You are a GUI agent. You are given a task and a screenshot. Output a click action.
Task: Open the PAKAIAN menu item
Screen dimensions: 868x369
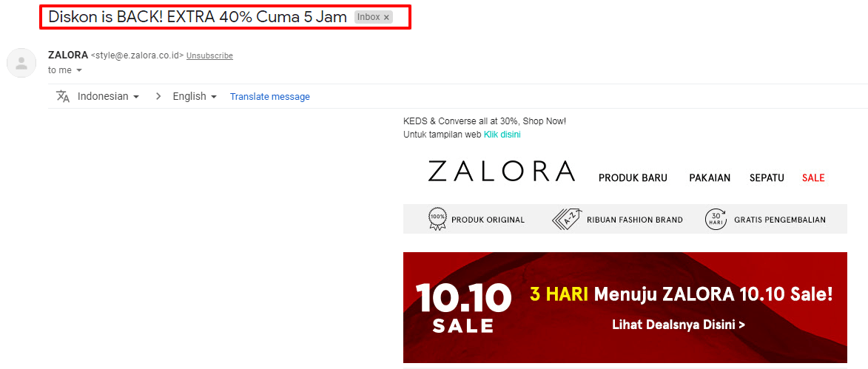710,178
